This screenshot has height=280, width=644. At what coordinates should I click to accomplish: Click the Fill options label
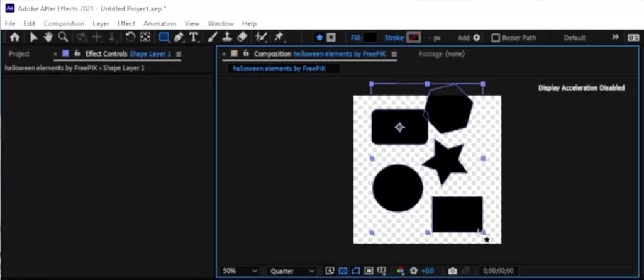coord(356,38)
